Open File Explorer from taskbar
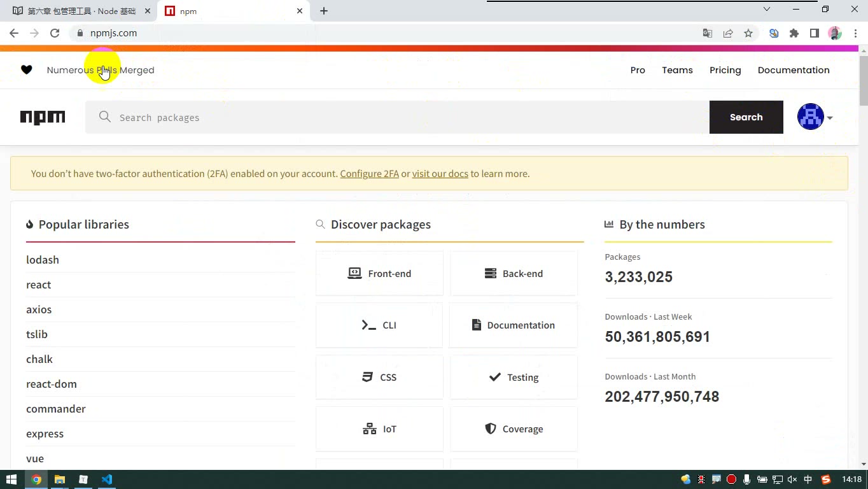Viewport: 868px width, 489px height. tap(59, 479)
